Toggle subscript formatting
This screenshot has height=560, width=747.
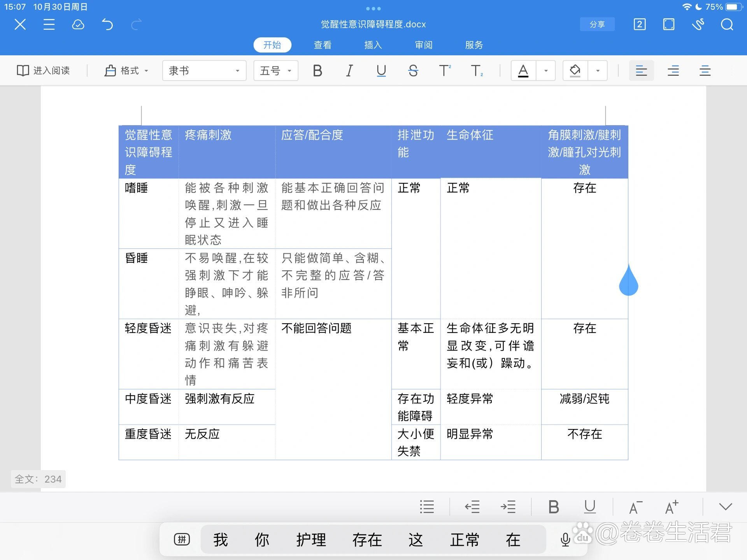pyautogui.click(x=476, y=70)
